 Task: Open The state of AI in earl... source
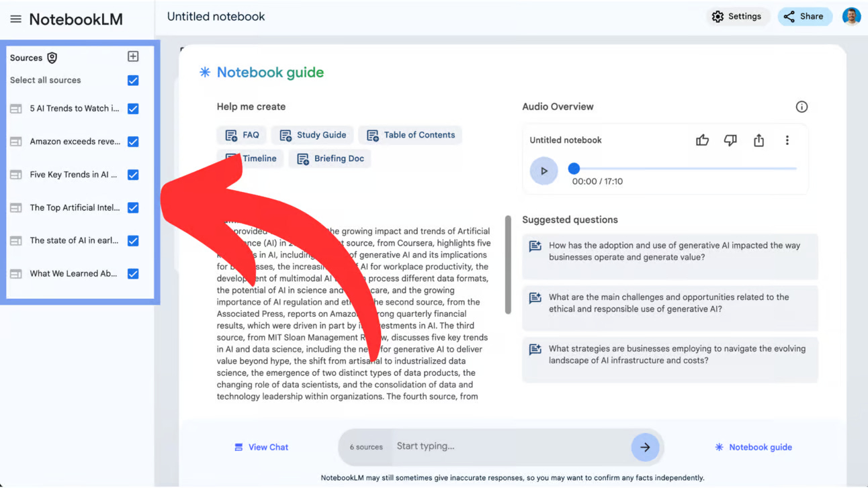pyautogui.click(x=75, y=241)
